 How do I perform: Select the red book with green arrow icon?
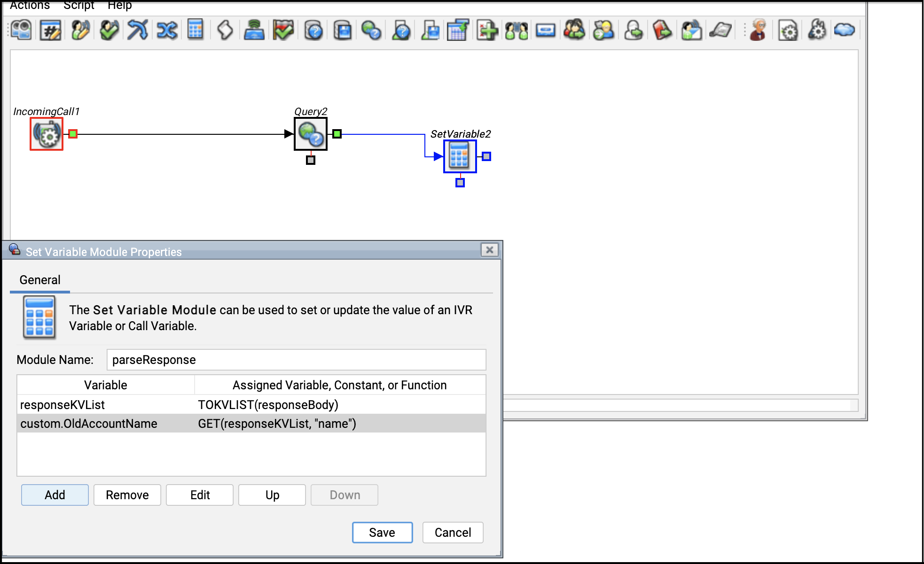click(x=662, y=31)
